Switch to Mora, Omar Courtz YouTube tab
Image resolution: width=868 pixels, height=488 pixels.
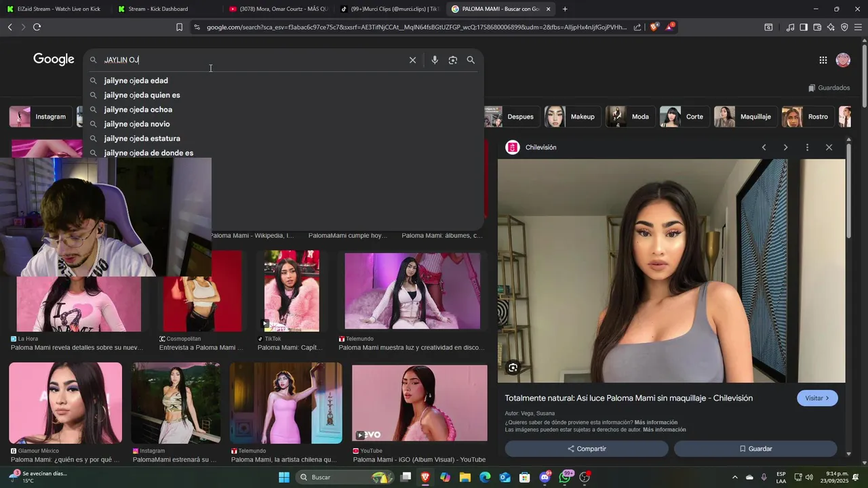tap(277, 9)
